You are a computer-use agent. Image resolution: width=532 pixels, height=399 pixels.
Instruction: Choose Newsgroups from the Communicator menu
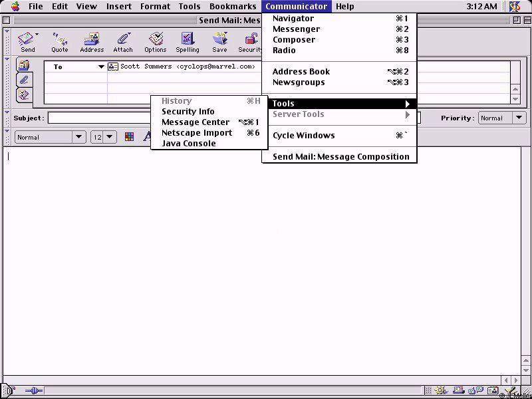[339, 82]
